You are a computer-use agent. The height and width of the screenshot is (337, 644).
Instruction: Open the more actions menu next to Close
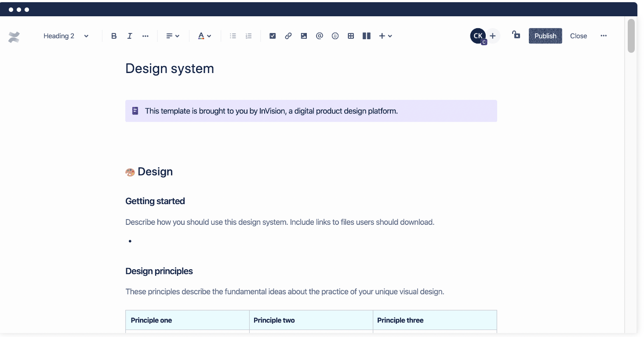pyautogui.click(x=604, y=36)
